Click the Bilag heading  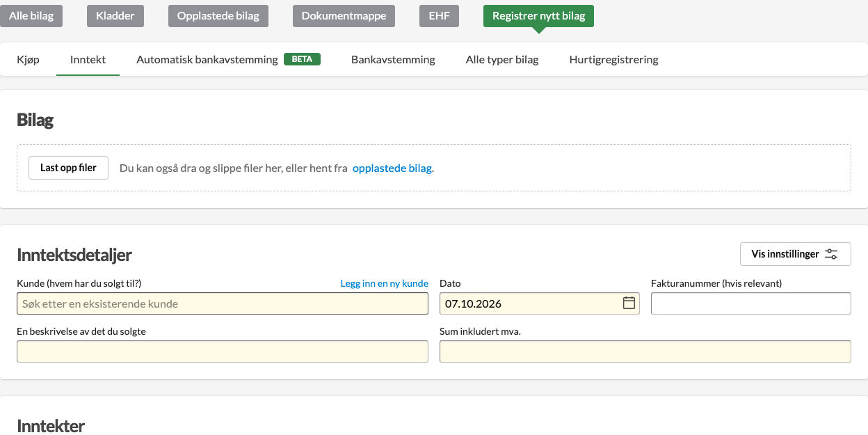(x=35, y=120)
